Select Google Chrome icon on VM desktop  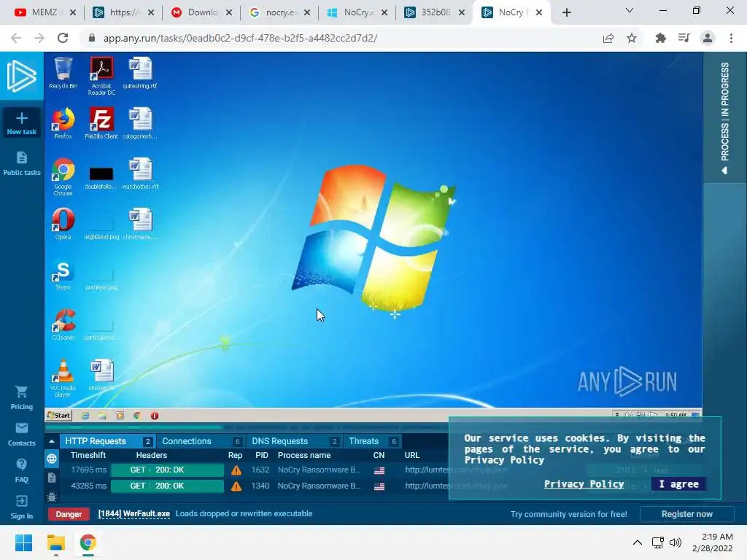click(x=63, y=176)
